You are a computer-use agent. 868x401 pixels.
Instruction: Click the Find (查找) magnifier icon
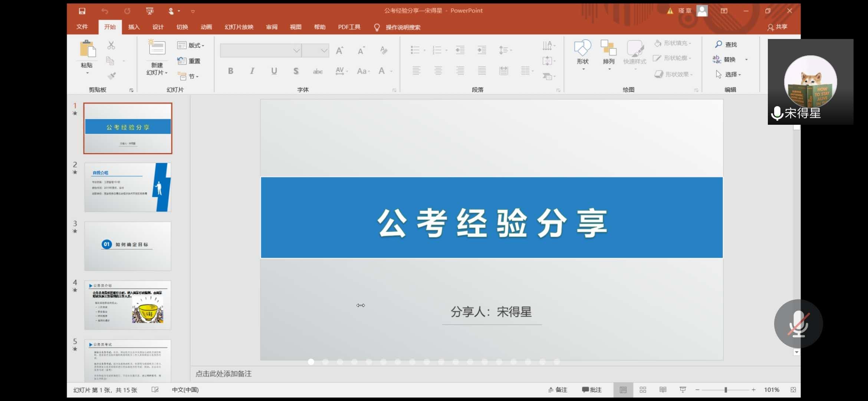click(719, 44)
